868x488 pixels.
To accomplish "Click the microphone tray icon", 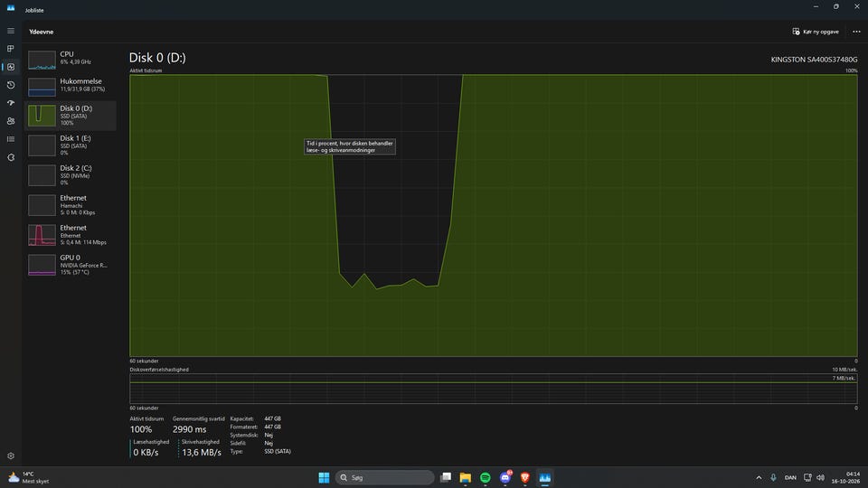I will pyautogui.click(x=773, y=477).
